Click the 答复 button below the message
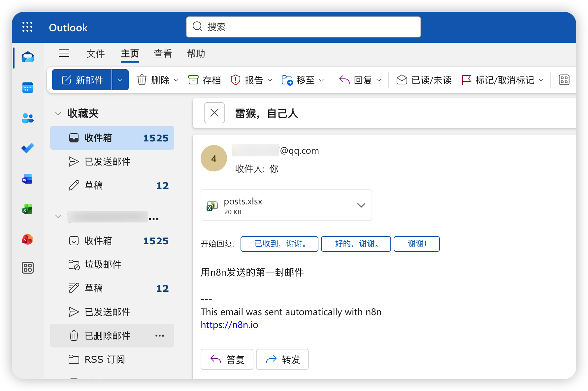The height and width of the screenshot is (391, 588). coord(227,359)
